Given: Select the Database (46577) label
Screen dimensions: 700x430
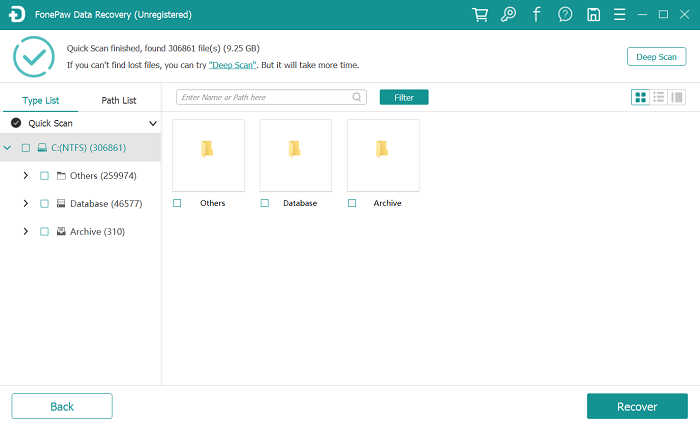Looking at the screenshot, I should (106, 204).
